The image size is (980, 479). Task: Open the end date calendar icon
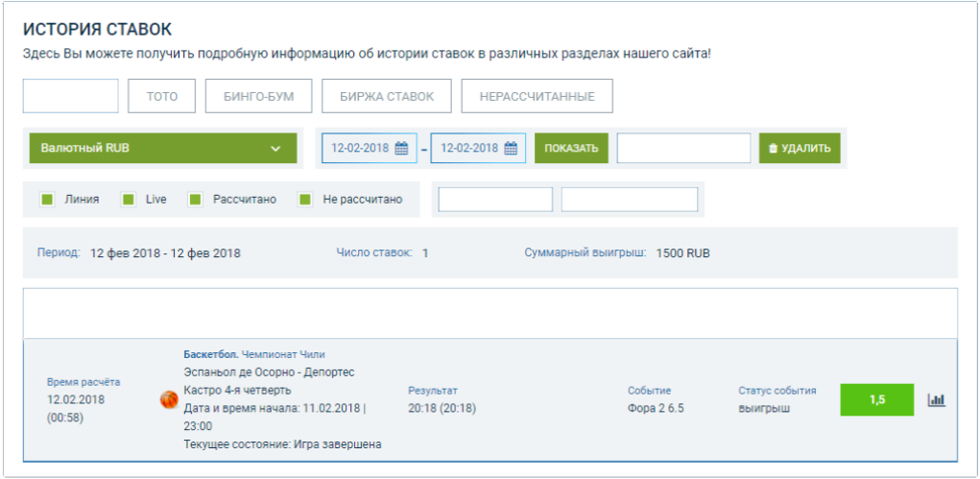coord(511,148)
